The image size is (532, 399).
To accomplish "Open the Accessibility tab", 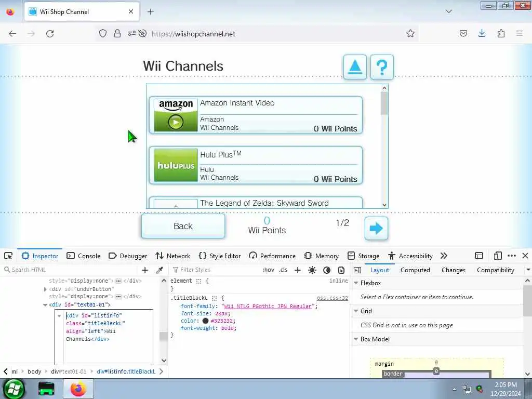I will (410, 256).
